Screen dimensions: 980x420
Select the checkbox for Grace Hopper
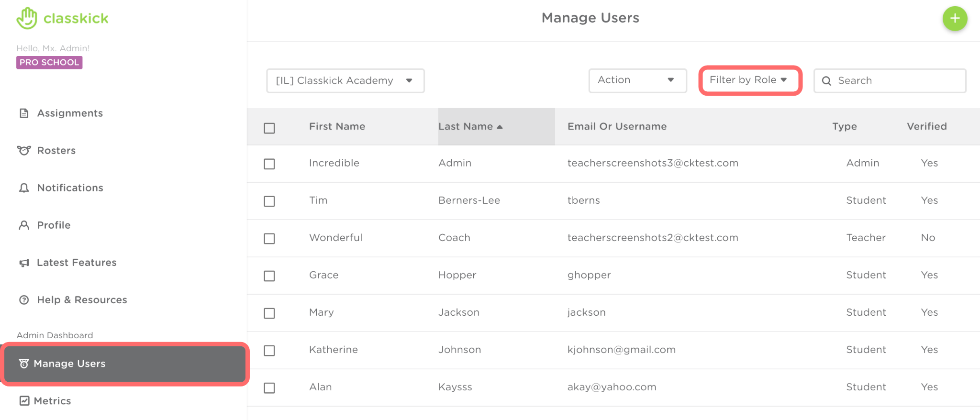[x=269, y=276]
